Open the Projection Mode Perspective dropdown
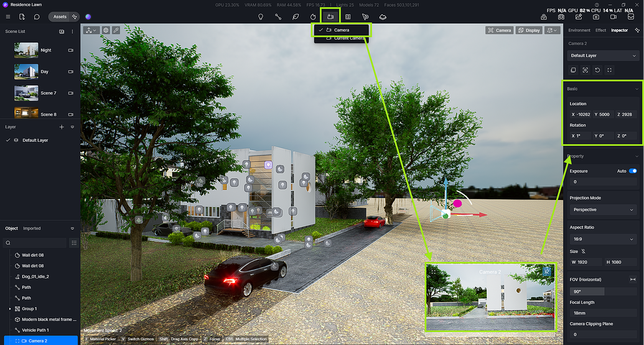 (603, 209)
